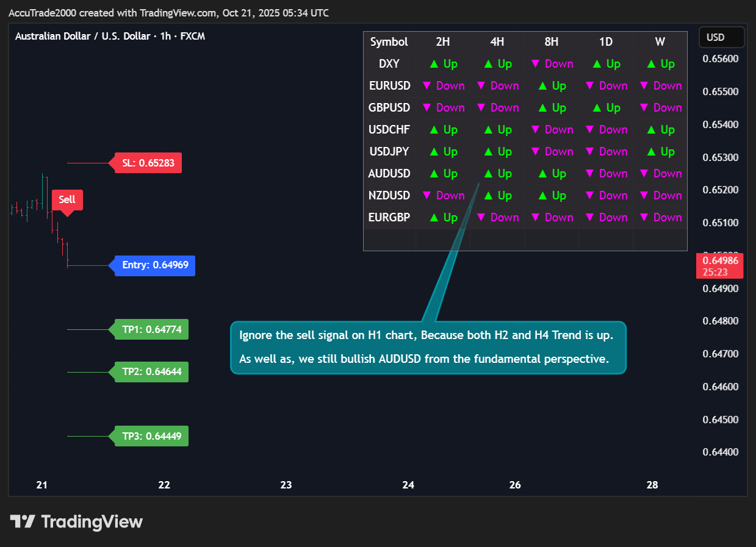Screen dimensions: 756x547
Task: Click the date label 24 on time axis
Action: (408, 485)
